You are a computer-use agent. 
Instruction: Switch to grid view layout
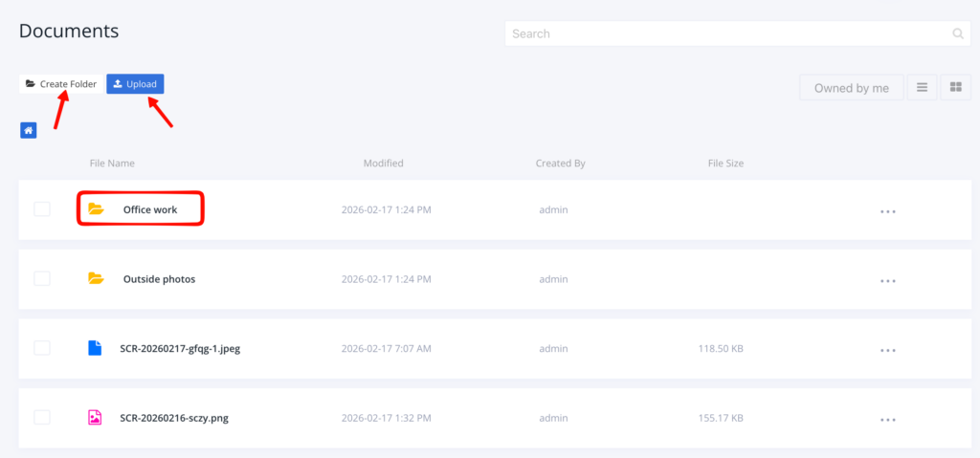click(955, 88)
